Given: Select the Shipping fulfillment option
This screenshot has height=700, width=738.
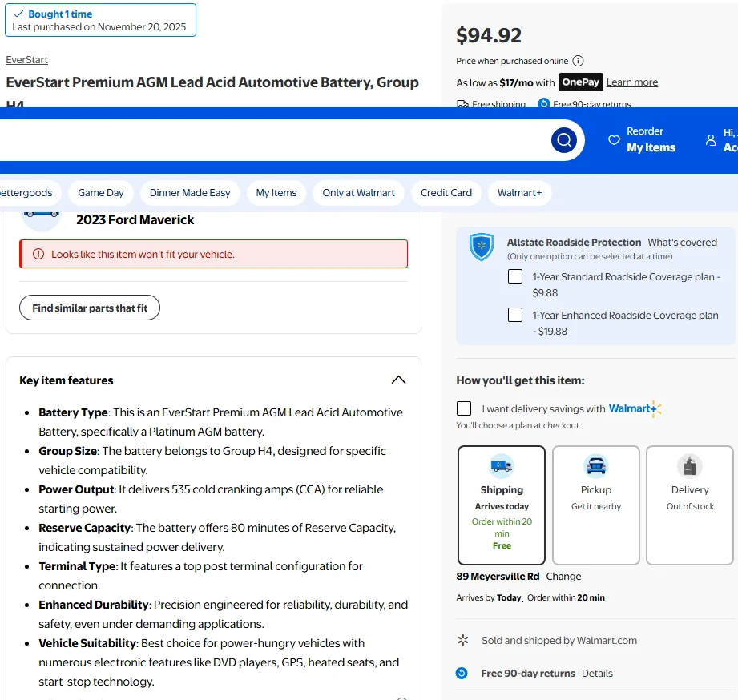Looking at the screenshot, I should tap(502, 505).
